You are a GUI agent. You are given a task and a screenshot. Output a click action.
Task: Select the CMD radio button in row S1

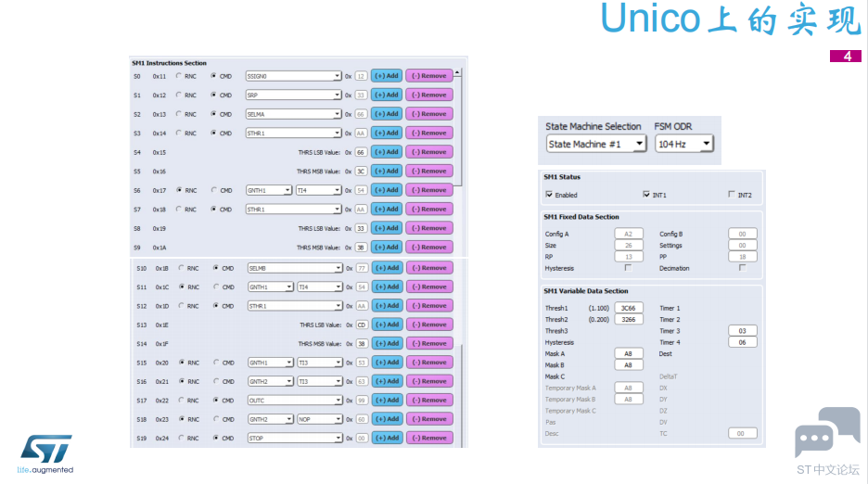coord(213,95)
